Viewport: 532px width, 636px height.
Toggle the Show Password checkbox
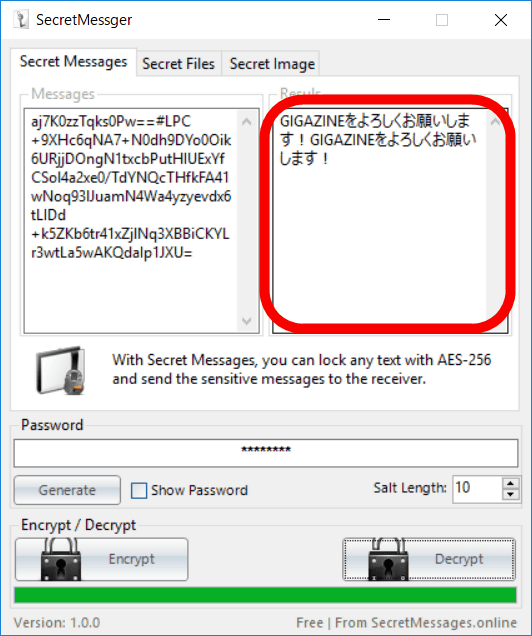pos(139,490)
